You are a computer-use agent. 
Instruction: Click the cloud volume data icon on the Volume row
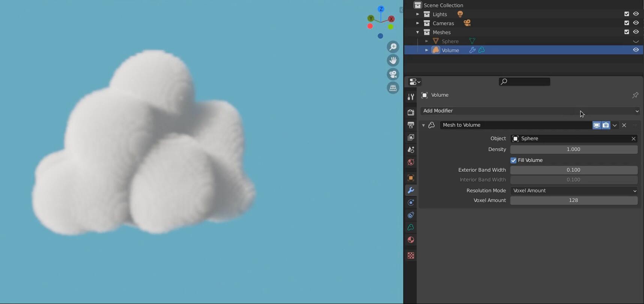482,50
